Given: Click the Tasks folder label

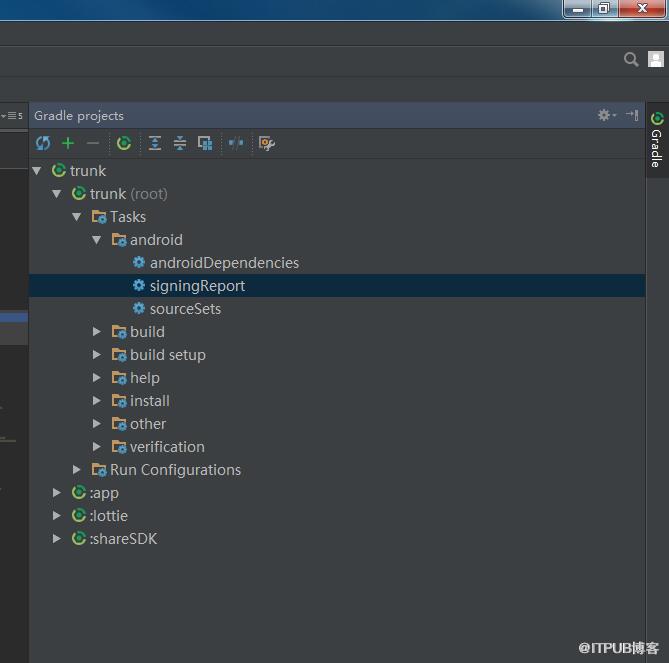Looking at the screenshot, I should coord(128,217).
